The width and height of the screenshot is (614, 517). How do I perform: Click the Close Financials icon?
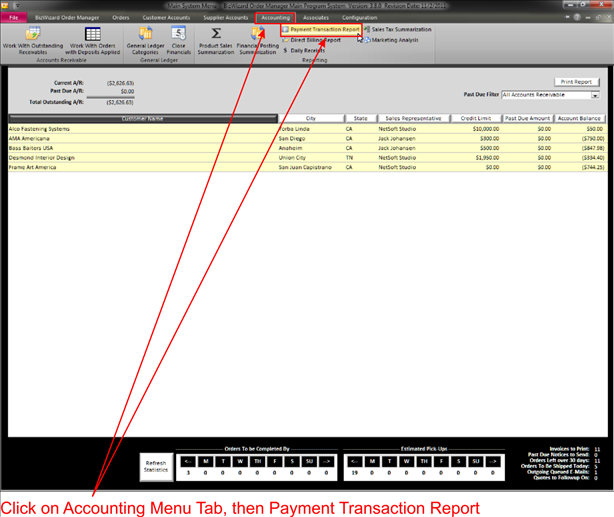tap(178, 40)
